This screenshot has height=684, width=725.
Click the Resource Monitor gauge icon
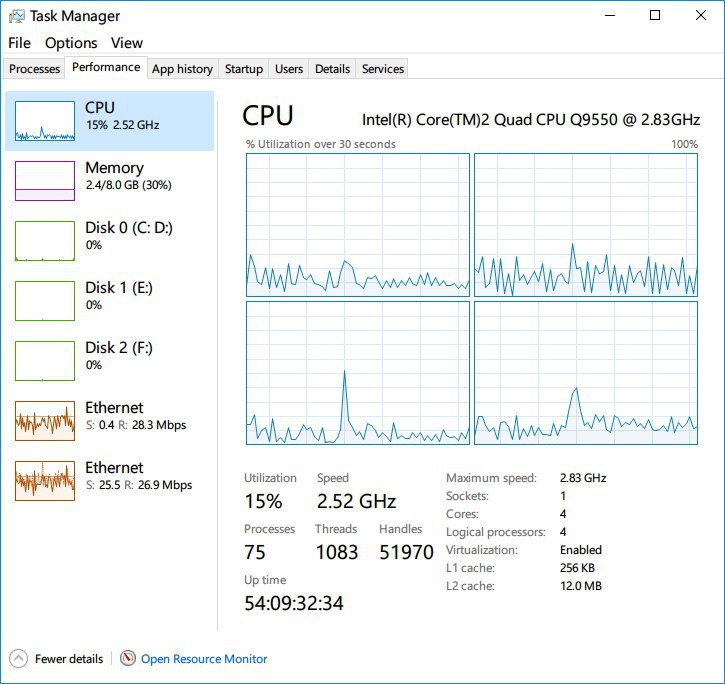tap(128, 659)
